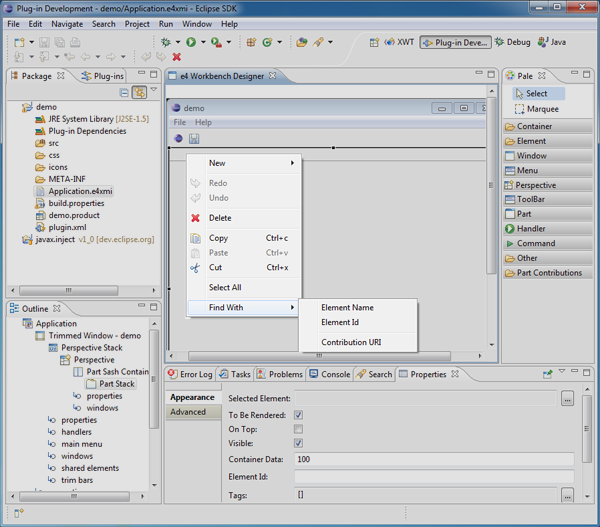This screenshot has height=527, width=600.
Task: Select the Marquee tool in palette
Action: tap(541, 109)
